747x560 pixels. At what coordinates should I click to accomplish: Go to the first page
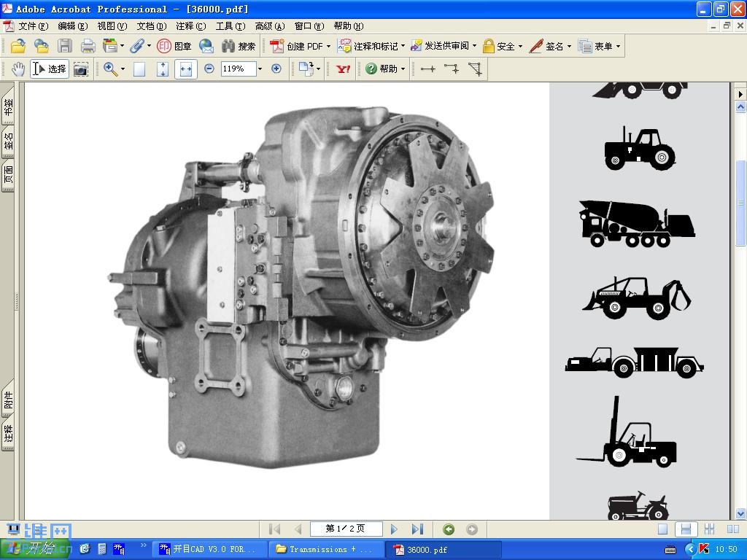pos(274,529)
